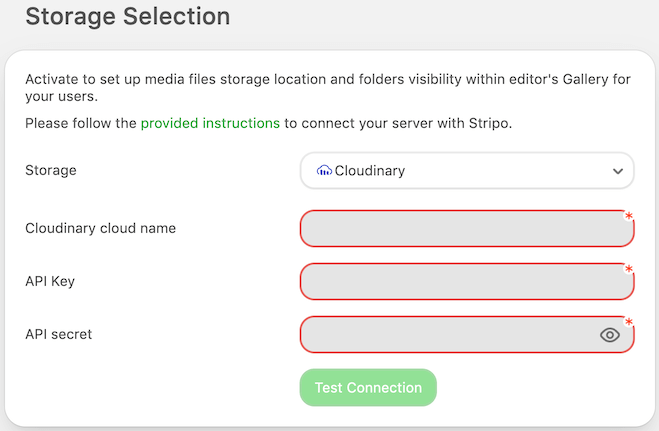Click into the API Key input field
Screen dimensions: 659x431
coord(460,281)
